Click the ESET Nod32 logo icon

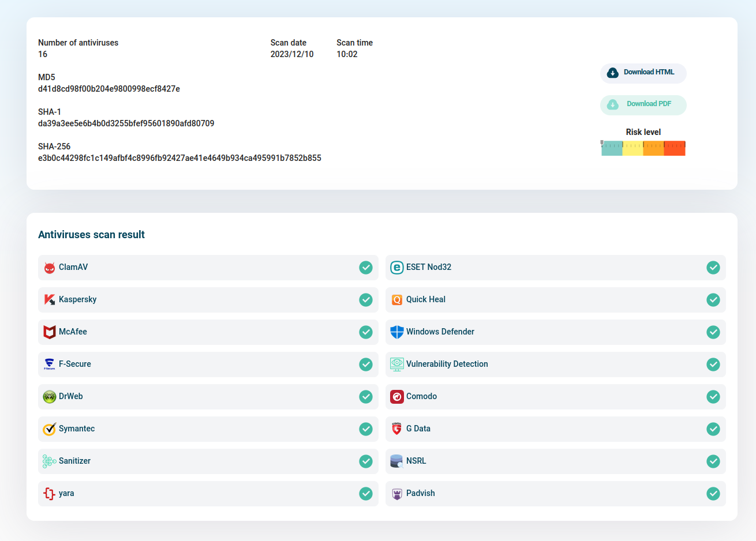point(397,268)
